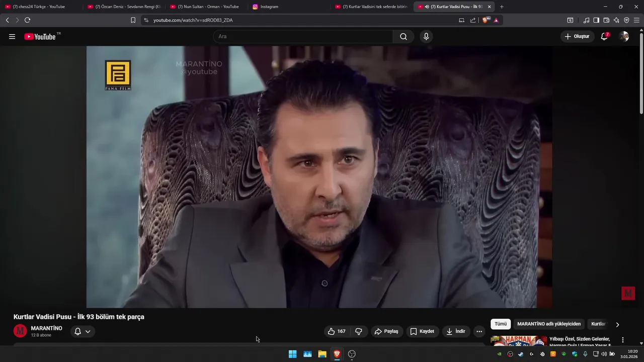Open Brave Rewards triangle icon
The image size is (644, 362).
tap(496, 20)
